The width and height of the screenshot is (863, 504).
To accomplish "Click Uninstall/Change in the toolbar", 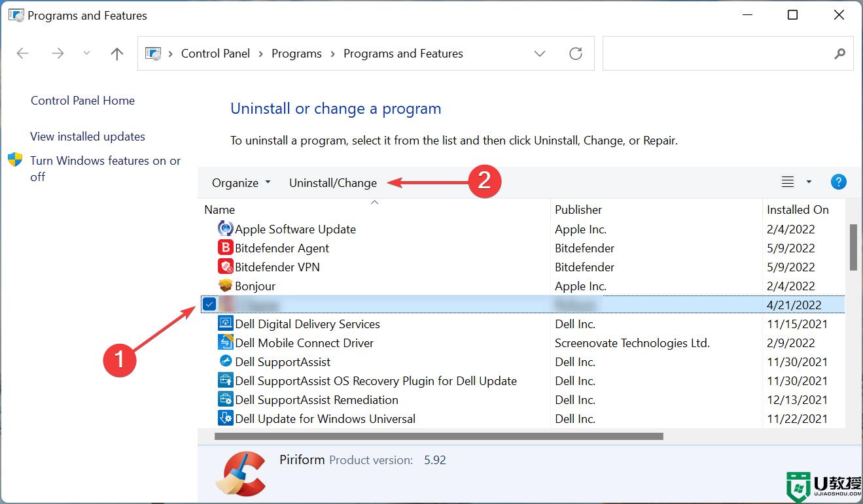I will (333, 182).
